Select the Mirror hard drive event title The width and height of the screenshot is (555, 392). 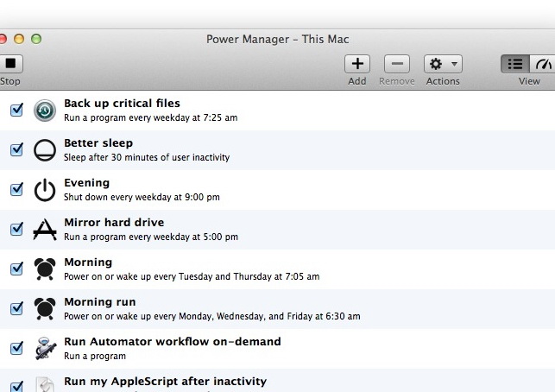point(114,223)
